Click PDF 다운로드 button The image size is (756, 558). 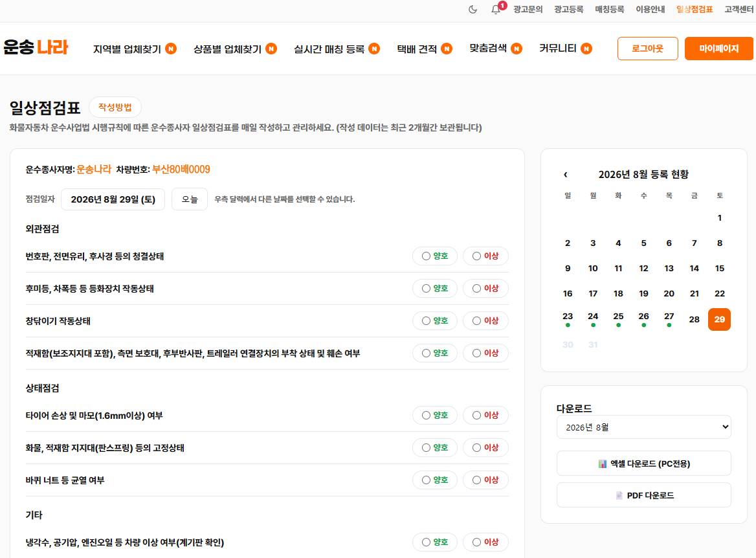pyautogui.click(x=643, y=495)
